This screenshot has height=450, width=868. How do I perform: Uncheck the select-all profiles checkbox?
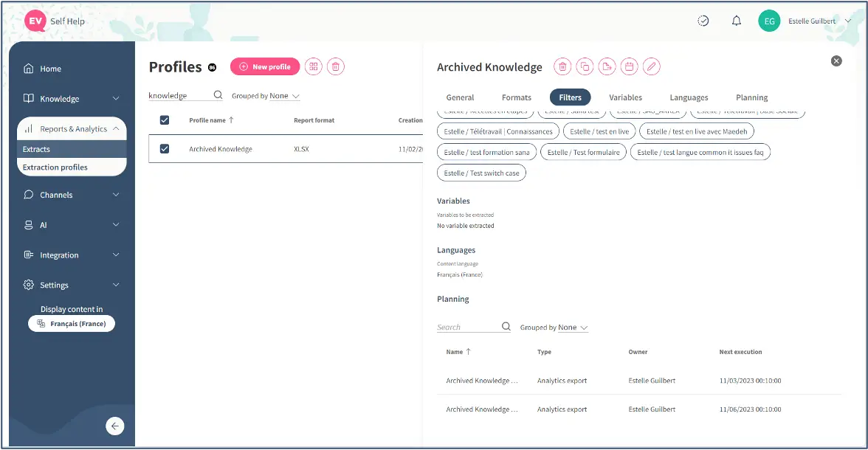coord(165,120)
